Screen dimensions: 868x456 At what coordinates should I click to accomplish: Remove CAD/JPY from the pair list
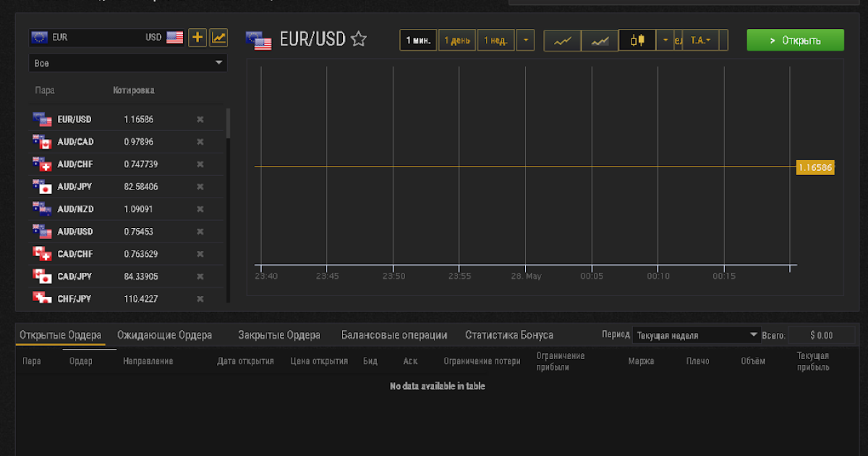[200, 276]
